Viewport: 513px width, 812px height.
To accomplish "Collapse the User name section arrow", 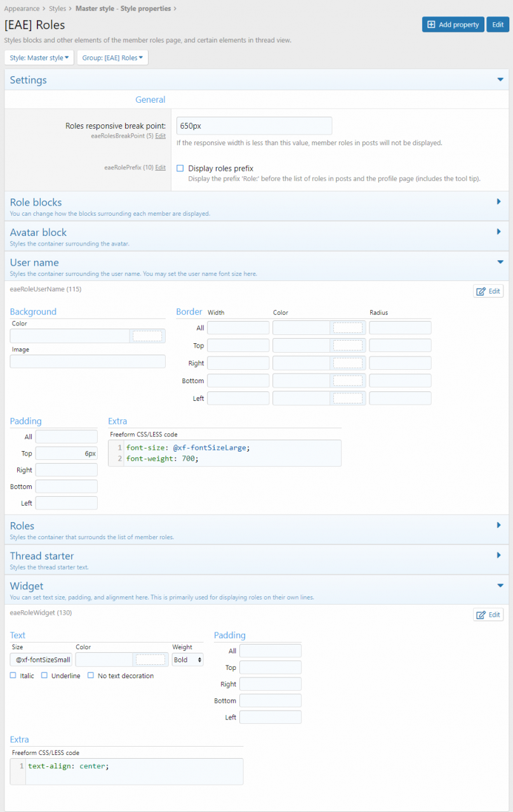I will [500, 262].
